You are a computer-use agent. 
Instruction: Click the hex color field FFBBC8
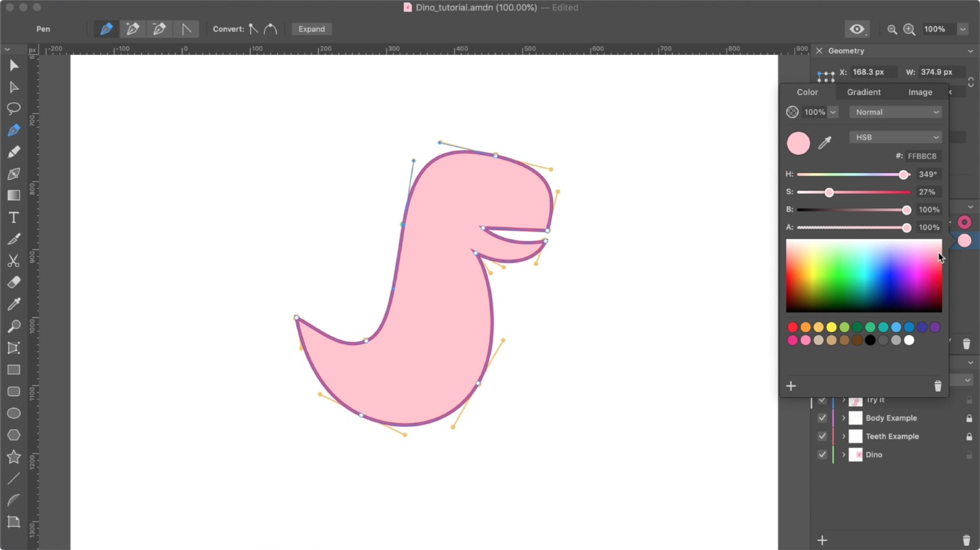[x=922, y=156]
